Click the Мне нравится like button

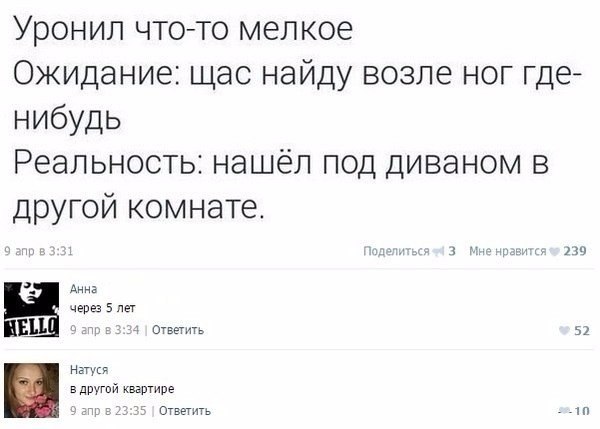click(x=508, y=251)
